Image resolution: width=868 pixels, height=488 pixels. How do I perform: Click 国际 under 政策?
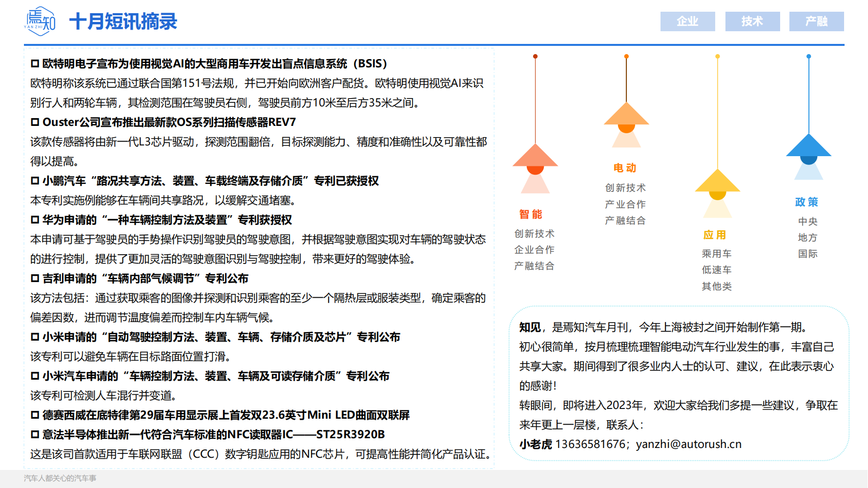(x=808, y=254)
